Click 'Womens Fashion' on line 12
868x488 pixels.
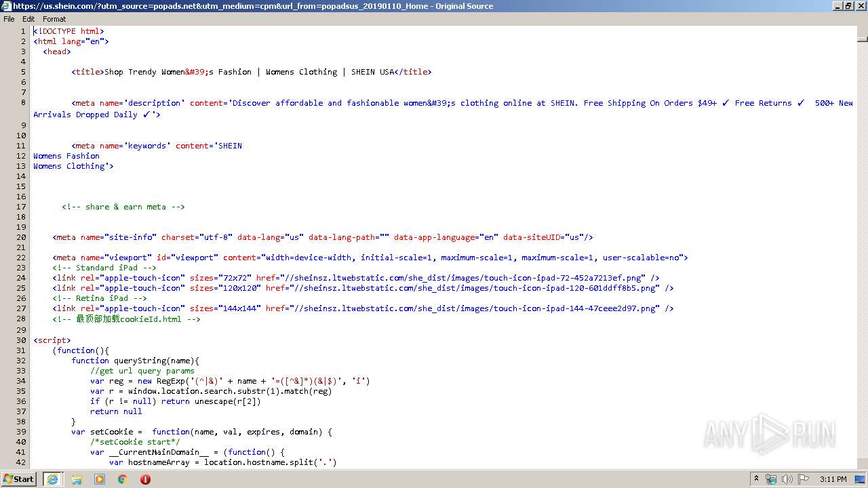click(66, 156)
